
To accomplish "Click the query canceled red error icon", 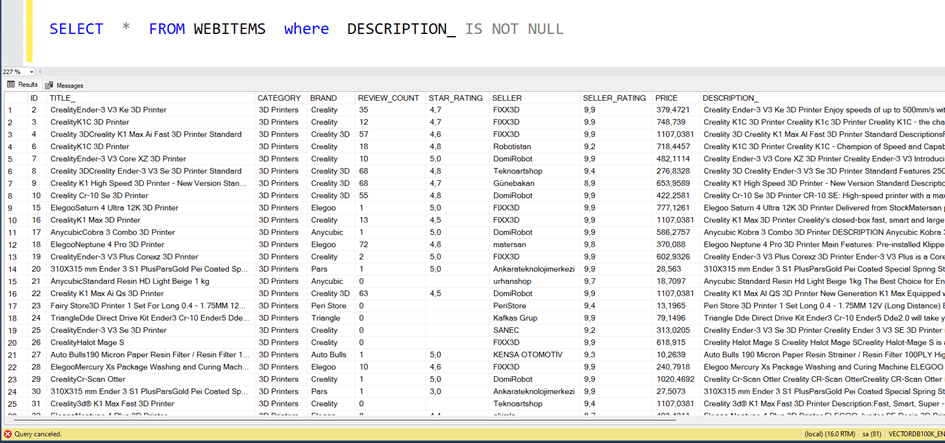I will tap(8, 435).
